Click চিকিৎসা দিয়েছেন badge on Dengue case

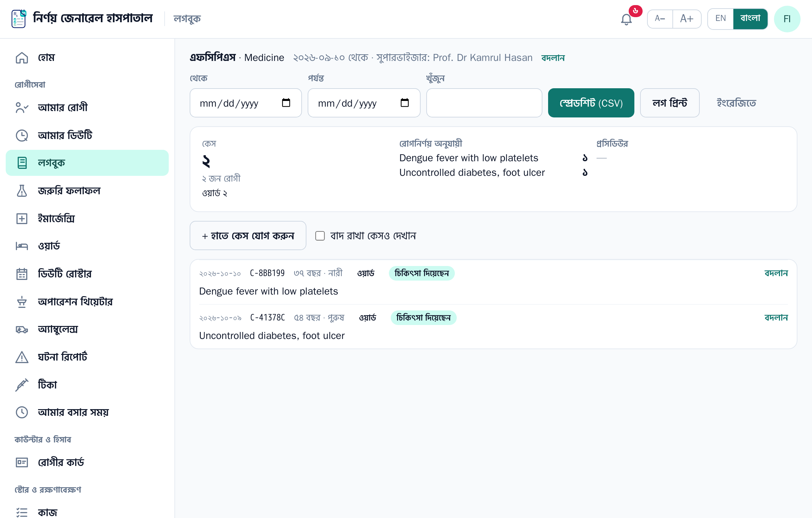click(x=422, y=273)
